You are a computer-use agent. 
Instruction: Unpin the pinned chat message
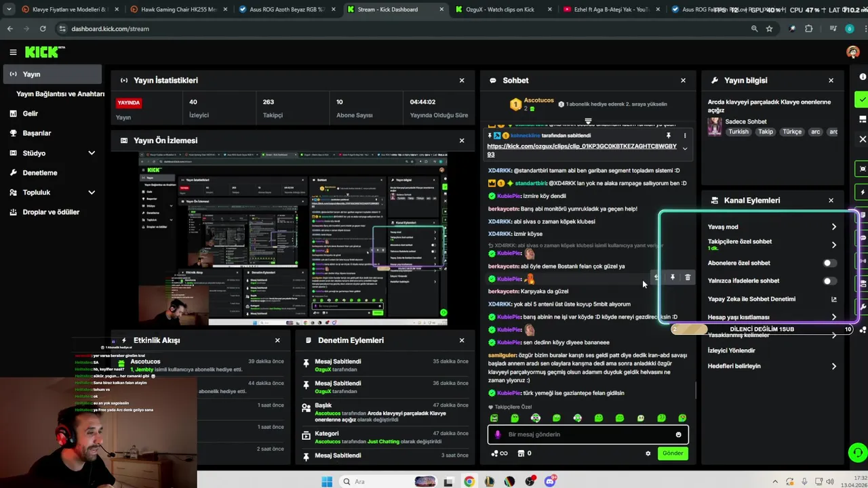pyautogui.click(x=669, y=136)
